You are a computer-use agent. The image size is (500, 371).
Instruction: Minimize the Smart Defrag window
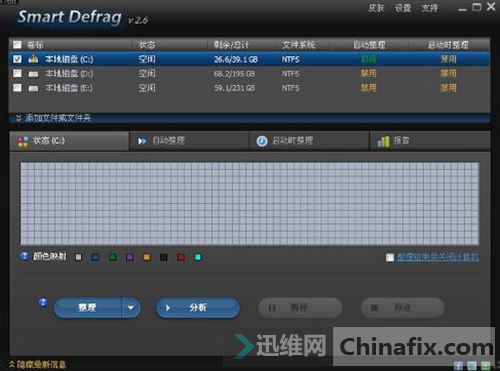tap(462, 8)
